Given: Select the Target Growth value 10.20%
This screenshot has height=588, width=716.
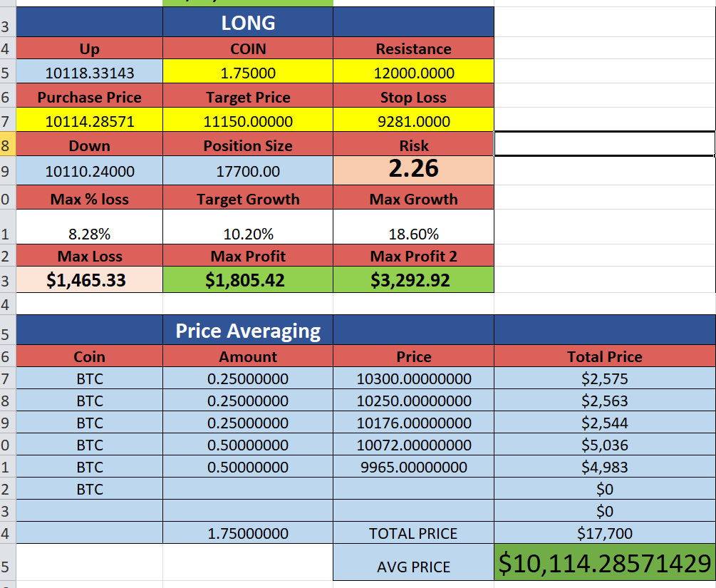Looking at the screenshot, I should coord(248,227).
